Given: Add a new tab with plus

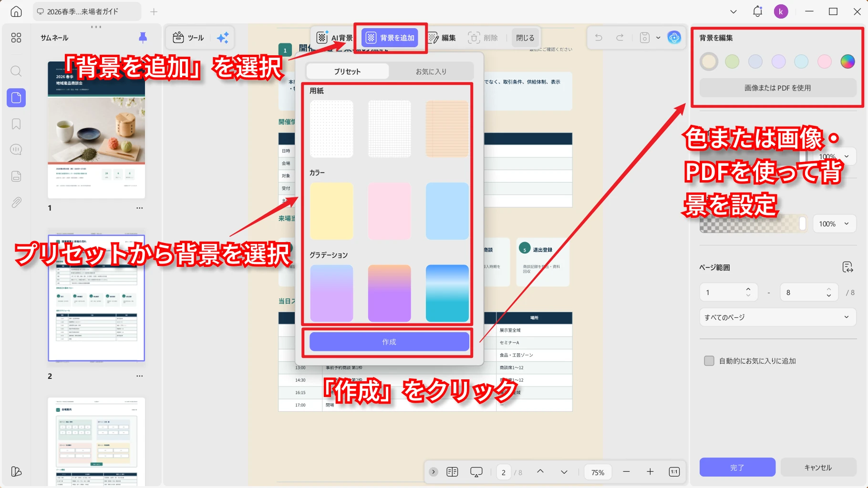Looking at the screenshot, I should tap(154, 11).
